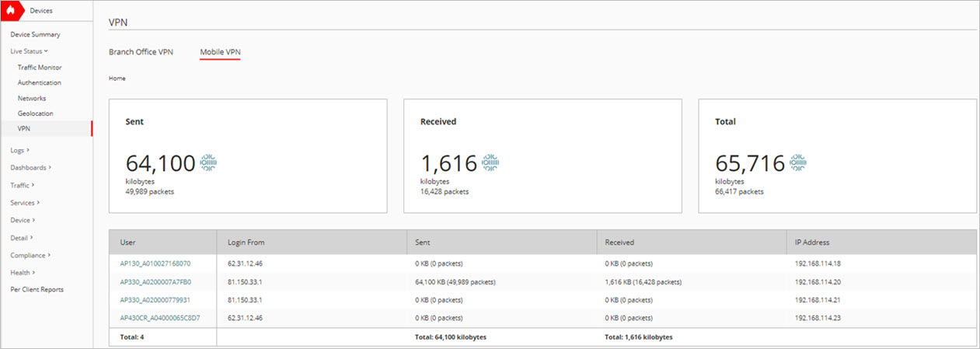
Task: Open Per Client Reports
Action: [37, 289]
